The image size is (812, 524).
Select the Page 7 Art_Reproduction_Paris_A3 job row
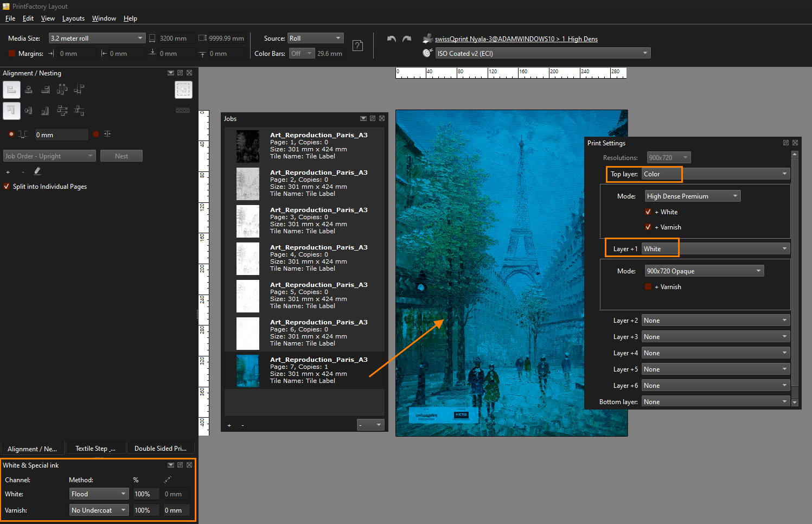click(305, 370)
